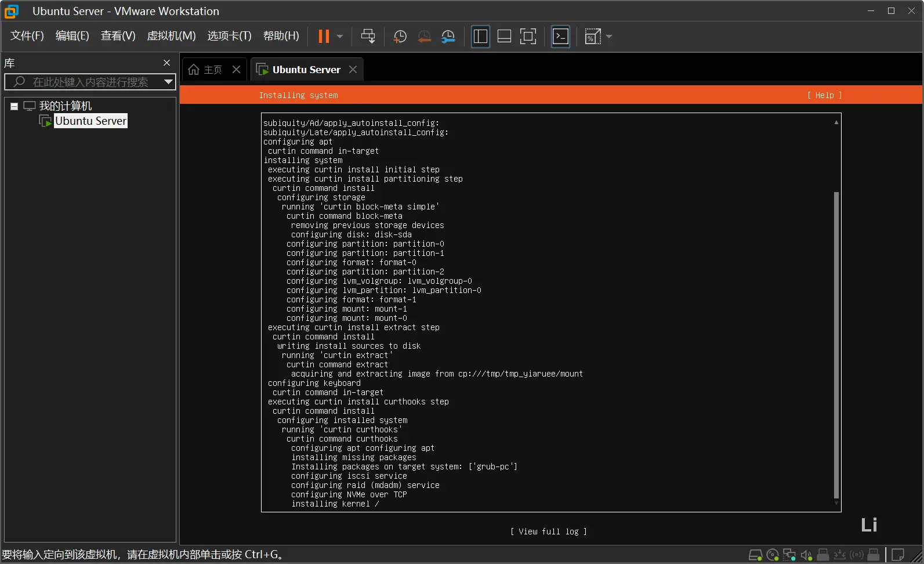The image size is (924, 564).
Task: Toggle the library sidebar panel
Action: coord(480,37)
